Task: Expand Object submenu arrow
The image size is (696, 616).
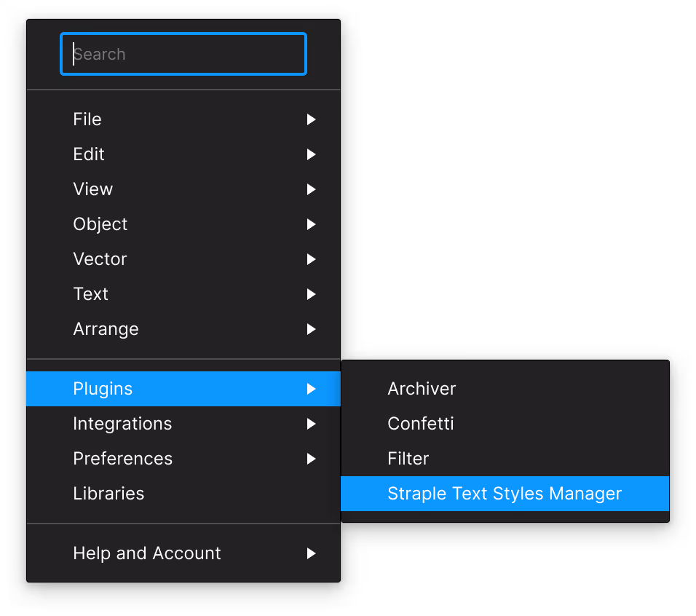Action: pyautogui.click(x=311, y=224)
